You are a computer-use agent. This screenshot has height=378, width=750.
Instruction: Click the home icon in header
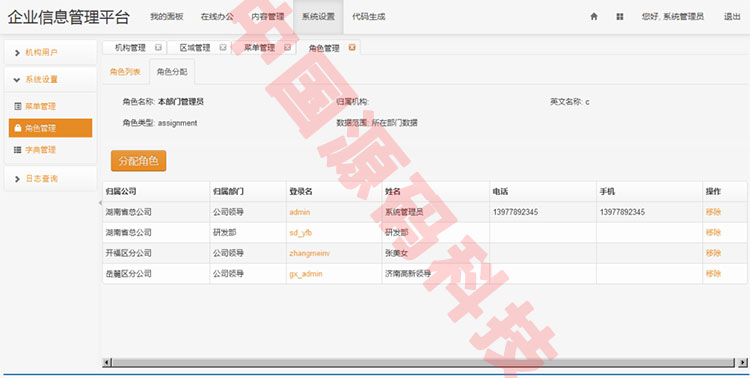(x=594, y=16)
